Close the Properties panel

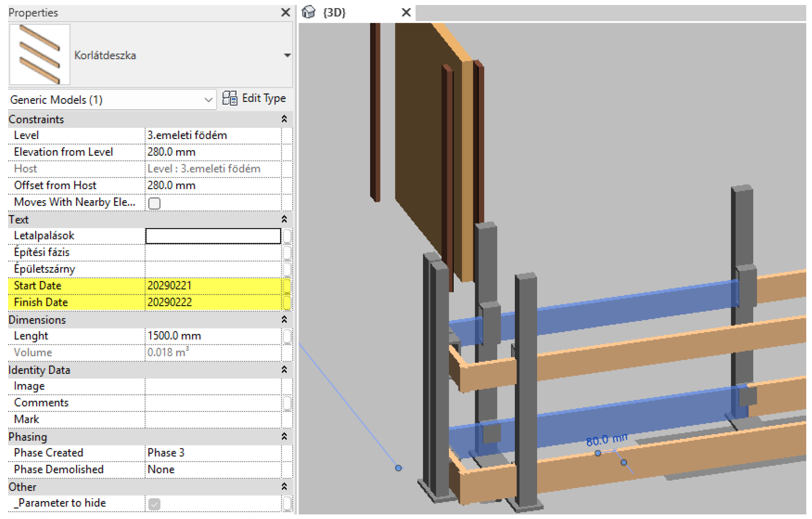285,12
